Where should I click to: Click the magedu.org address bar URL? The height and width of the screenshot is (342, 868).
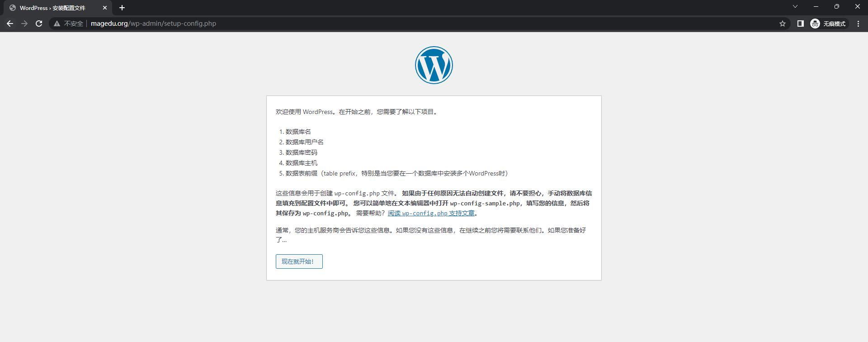tap(153, 24)
